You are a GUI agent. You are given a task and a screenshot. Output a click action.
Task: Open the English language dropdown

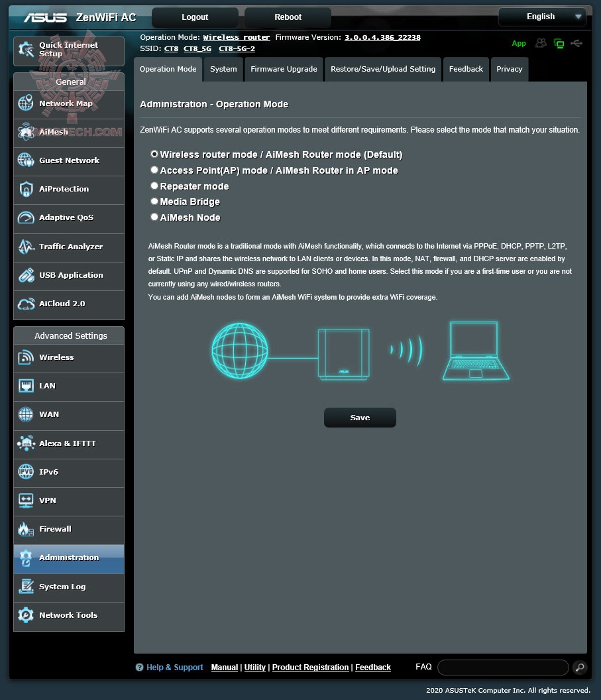pos(542,17)
